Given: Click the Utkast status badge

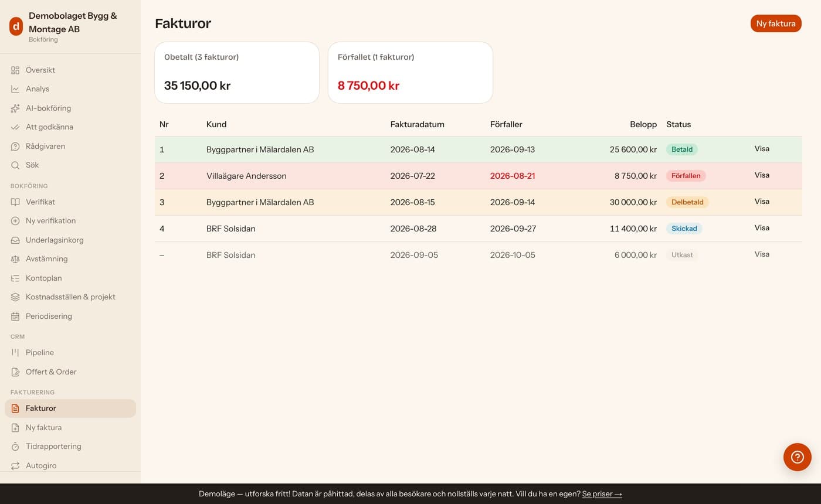Looking at the screenshot, I should pos(682,255).
